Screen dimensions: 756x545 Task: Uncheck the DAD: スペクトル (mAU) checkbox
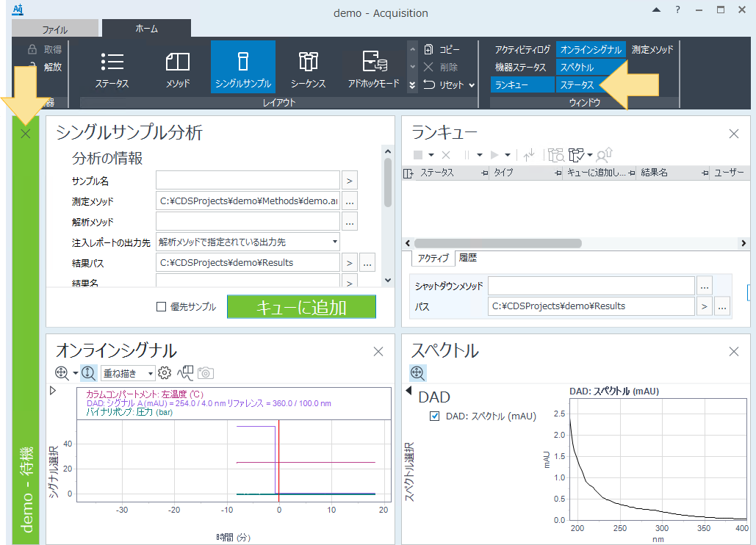(434, 416)
